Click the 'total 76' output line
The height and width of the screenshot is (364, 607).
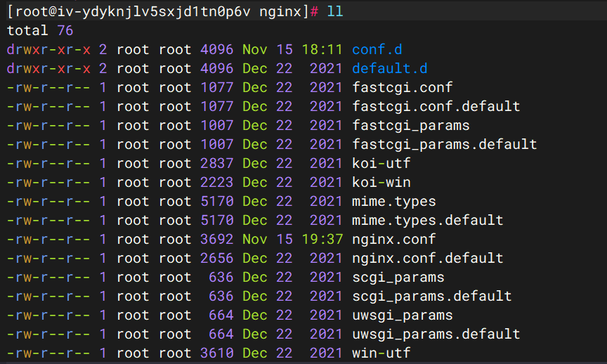[40, 31]
